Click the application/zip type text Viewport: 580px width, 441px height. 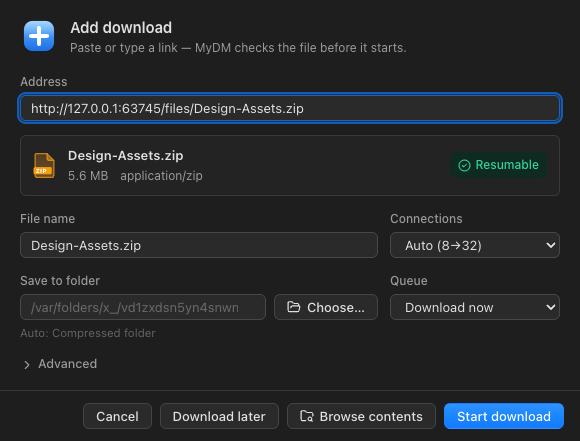tap(161, 176)
